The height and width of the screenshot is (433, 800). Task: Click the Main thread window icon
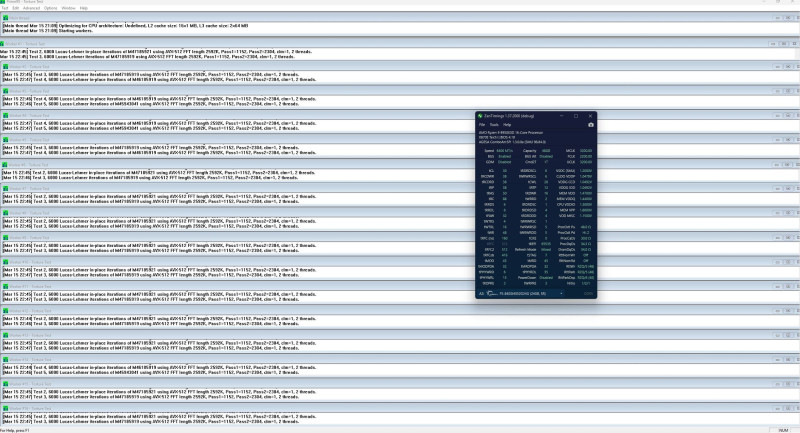(x=6, y=18)
